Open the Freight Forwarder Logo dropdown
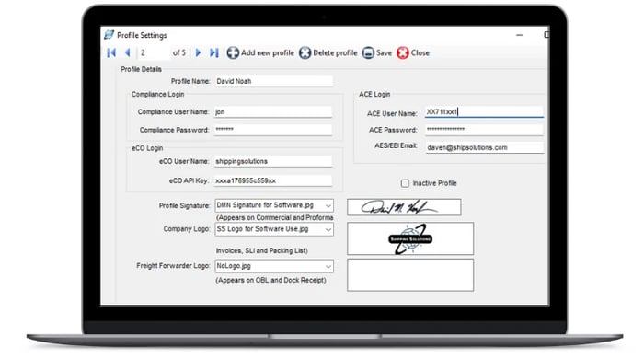 (328, 266)
